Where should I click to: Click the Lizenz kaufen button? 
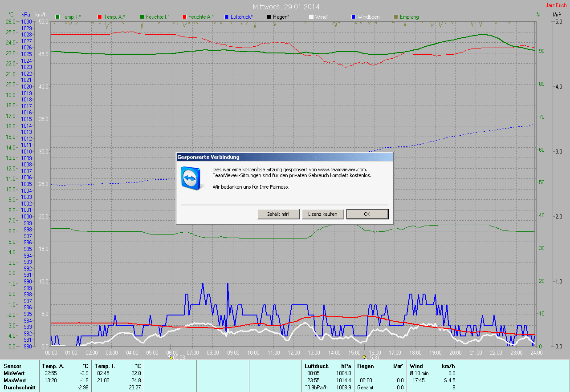click(322, 214)
